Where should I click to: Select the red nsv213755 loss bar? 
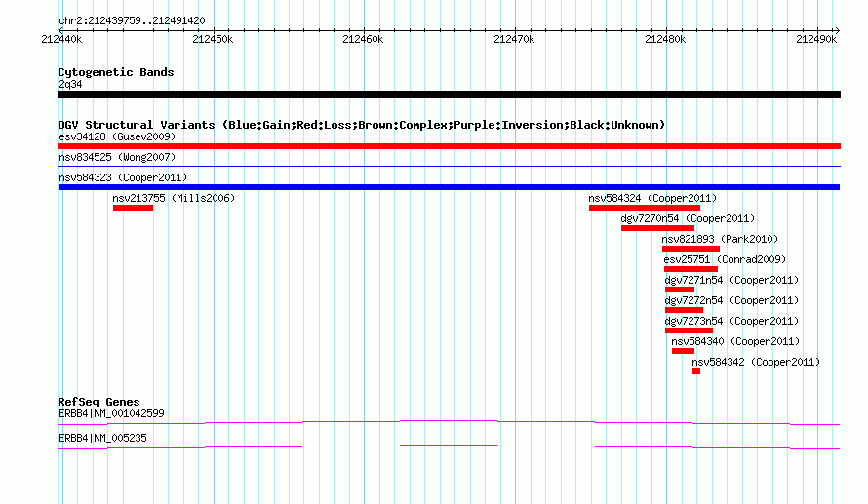[133, 208]
